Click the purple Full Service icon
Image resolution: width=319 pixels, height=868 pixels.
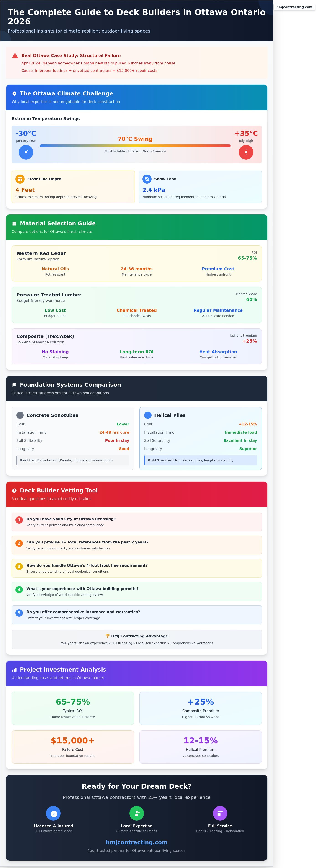(x=220, y=813)
